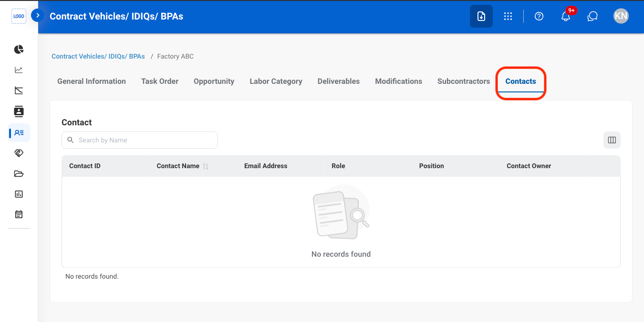Click the highlighted people list sidebar icon
This screenshot has width=644, height=322.
(x=19, y=133)
